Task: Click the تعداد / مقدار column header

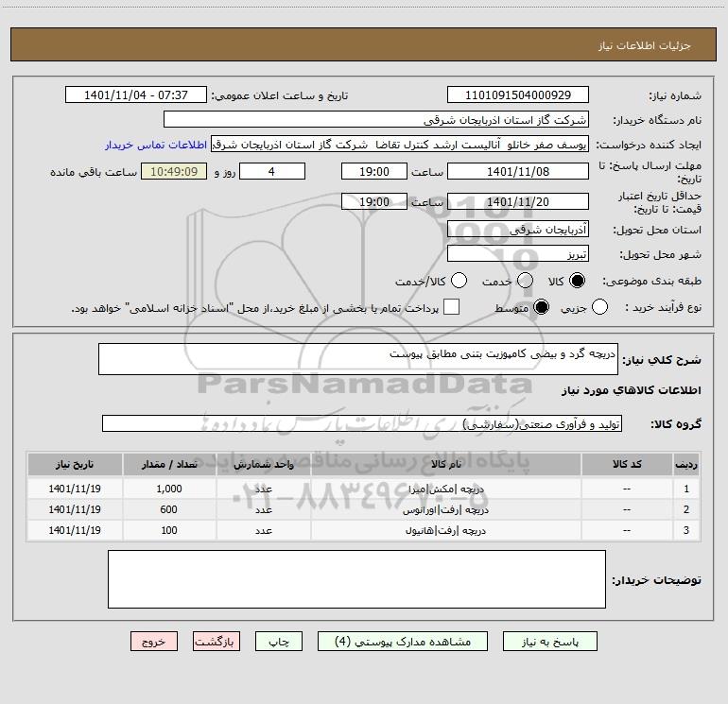Action: coord(169,464)
